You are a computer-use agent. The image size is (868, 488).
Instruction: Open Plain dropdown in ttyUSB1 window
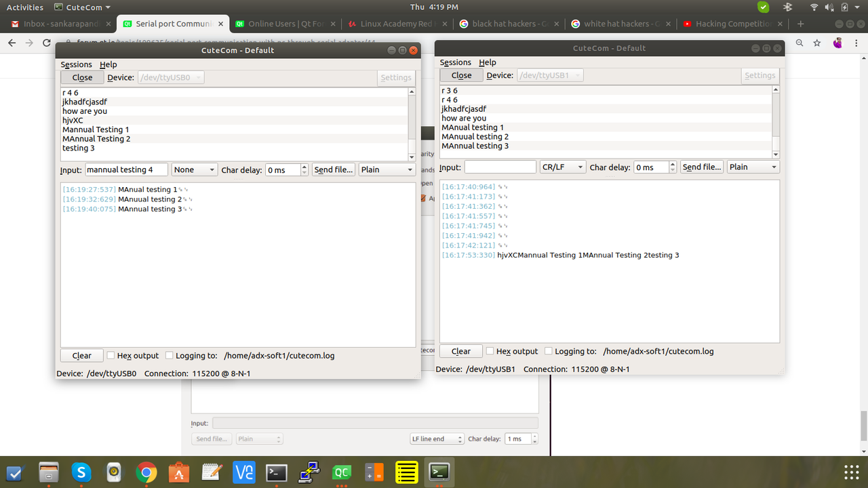point(753,167)
